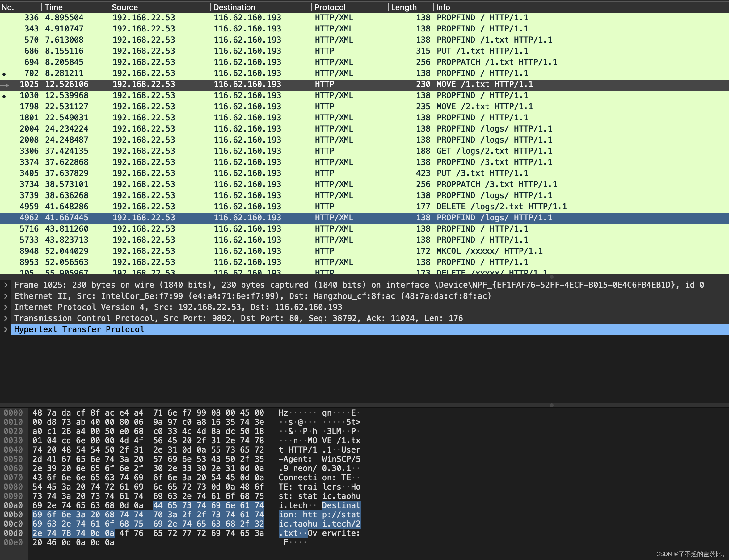Click hex row 0070 Connection bytes

pos(148,478)
